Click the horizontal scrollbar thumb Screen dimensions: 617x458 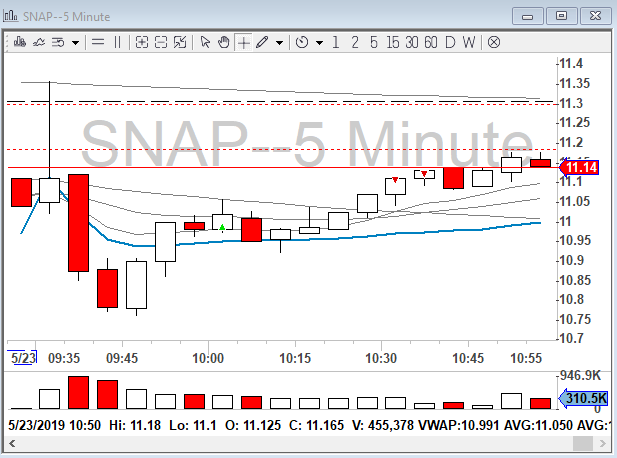coord(583,443)
